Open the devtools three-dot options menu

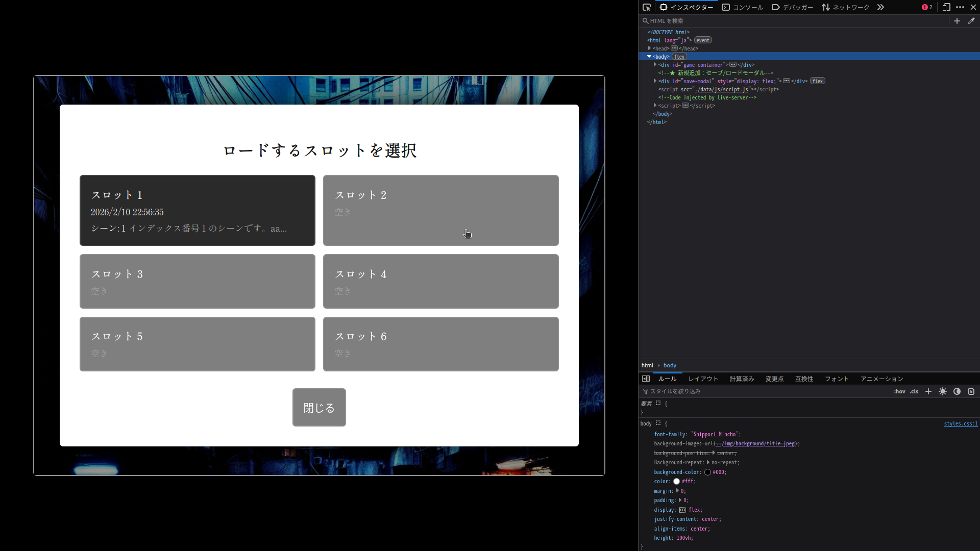[960, 7]
